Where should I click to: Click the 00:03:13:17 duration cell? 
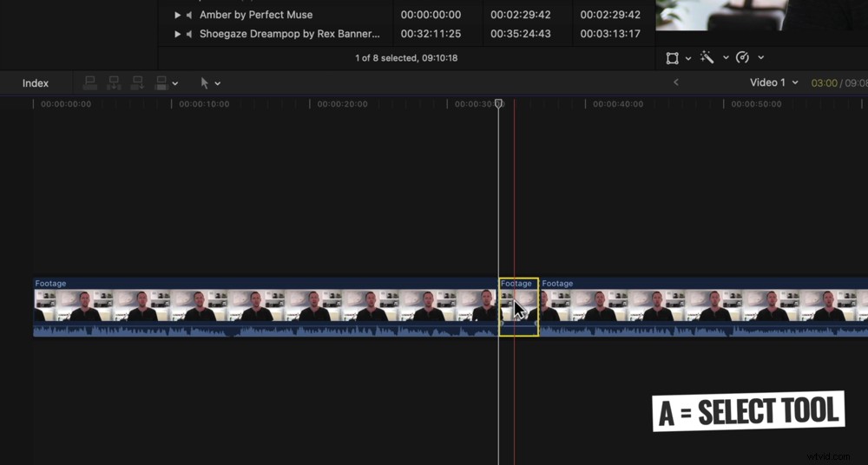pyautogui.click(x=610, y=34)
